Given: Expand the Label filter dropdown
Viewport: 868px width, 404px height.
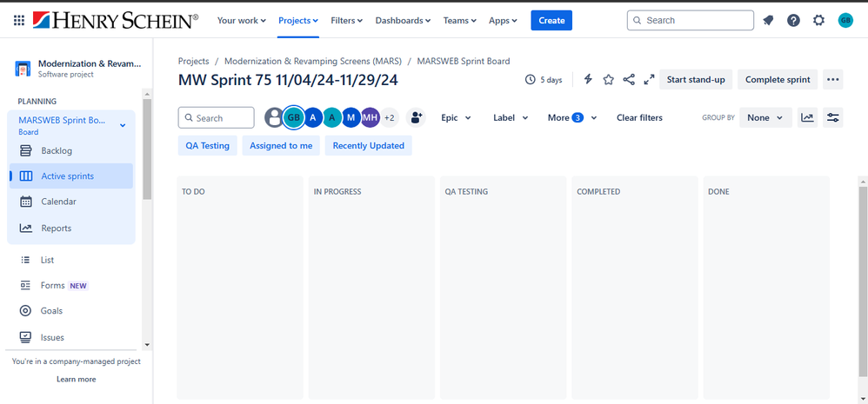Looking at the screenshot, I should 511,117.
